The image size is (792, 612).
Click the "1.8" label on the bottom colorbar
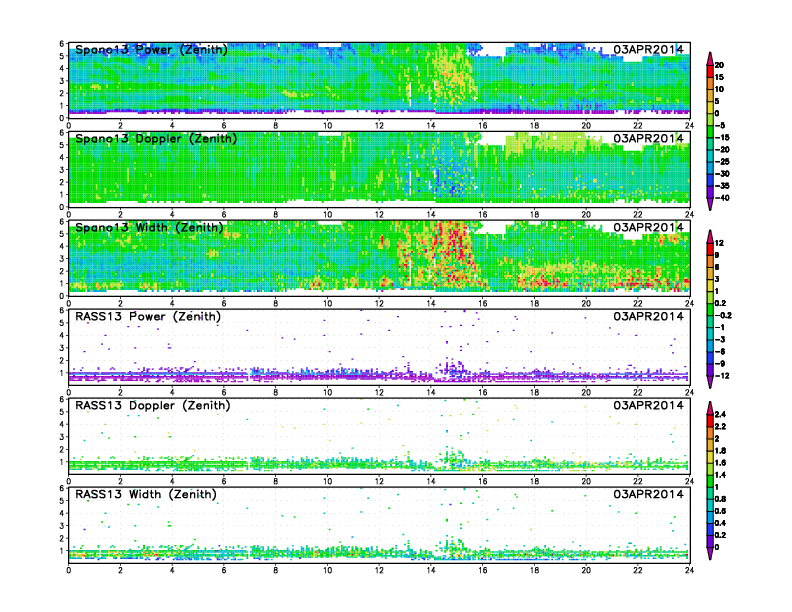[x=720, y=451]
